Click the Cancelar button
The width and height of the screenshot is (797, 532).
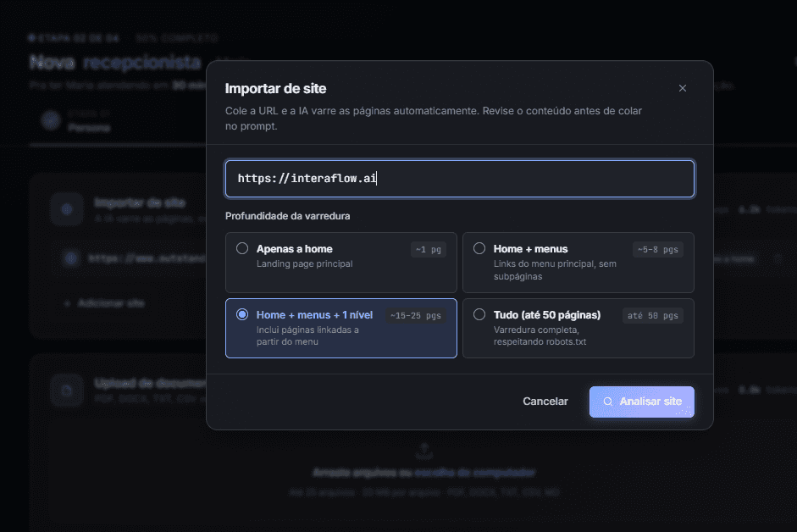pos(545,402)
